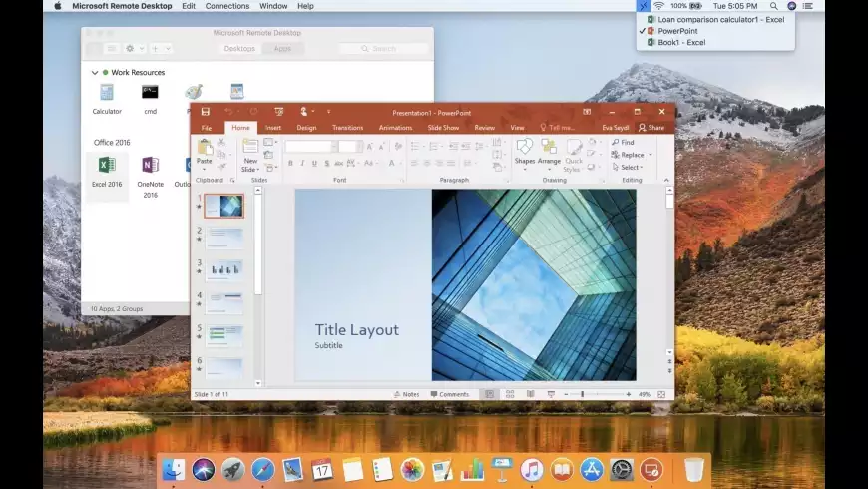Viewport: 868px width, 489px height.
Task: Open the Slide Show ribbon tab
Action: [x=443, y=128]
